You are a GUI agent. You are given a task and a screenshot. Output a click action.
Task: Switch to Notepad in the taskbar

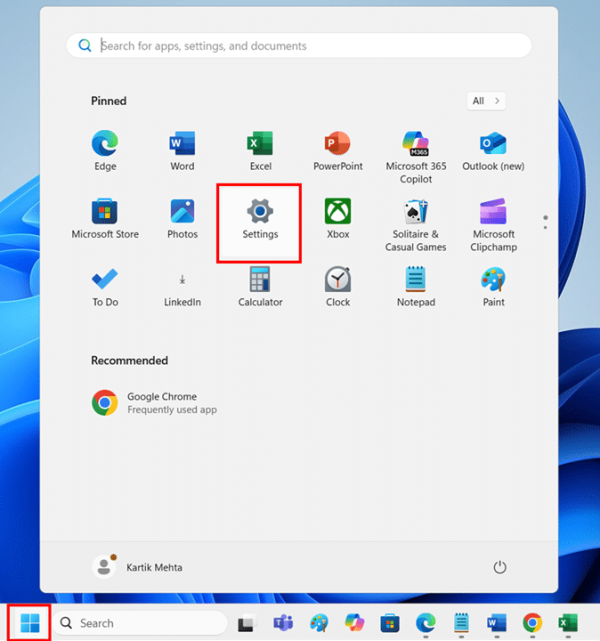coord(461,623)
